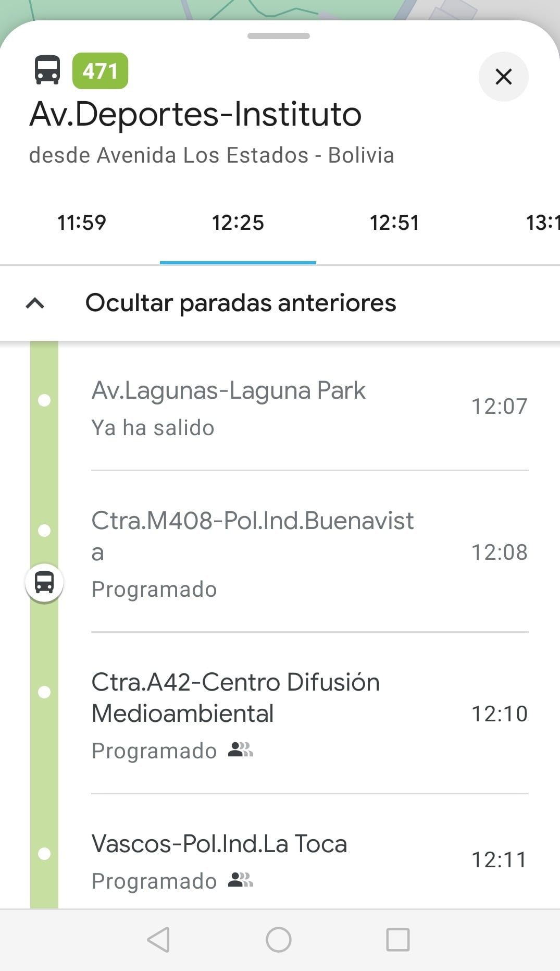Image resolution: width=560 pixels, height=971 pixels.
Task: Select the 12:25 departure tab
Action: click(238, 223)
